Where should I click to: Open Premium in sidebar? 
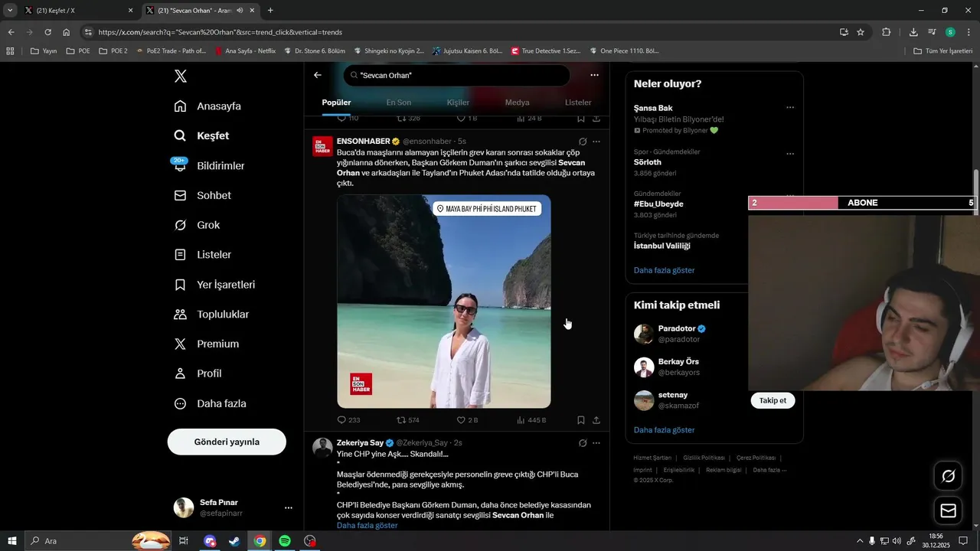point(206,344)
